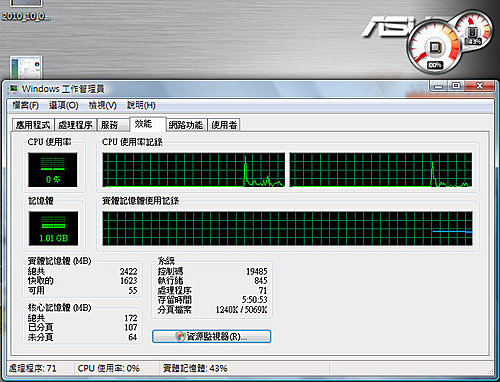
Task: Open the 選項(O) menu
Action: point(63,105)
